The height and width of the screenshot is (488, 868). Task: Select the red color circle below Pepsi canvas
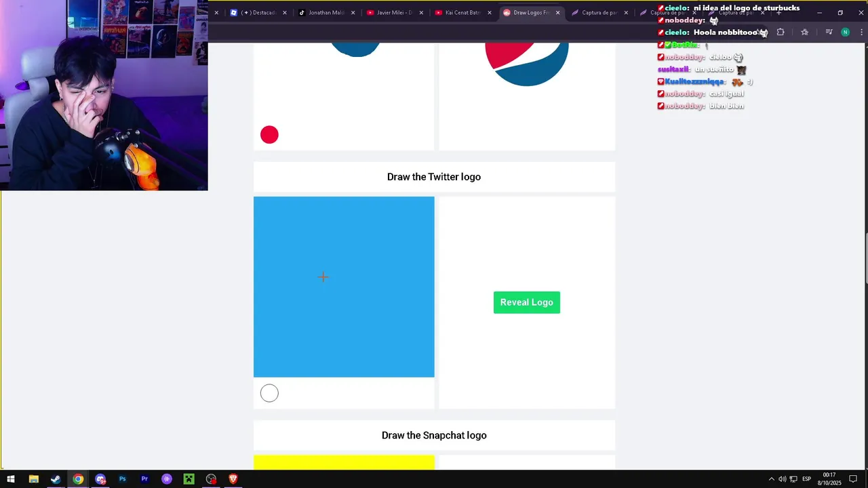[269, 135]
